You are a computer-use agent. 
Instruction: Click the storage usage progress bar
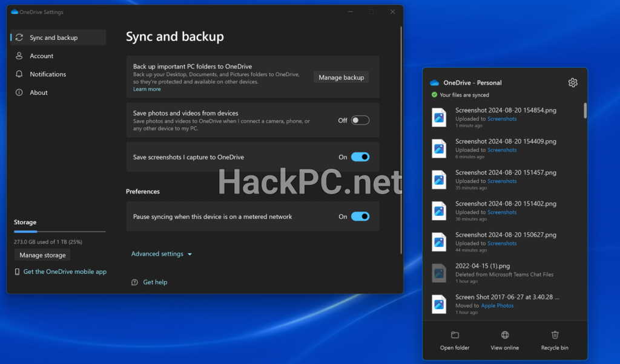pos(60,232)
